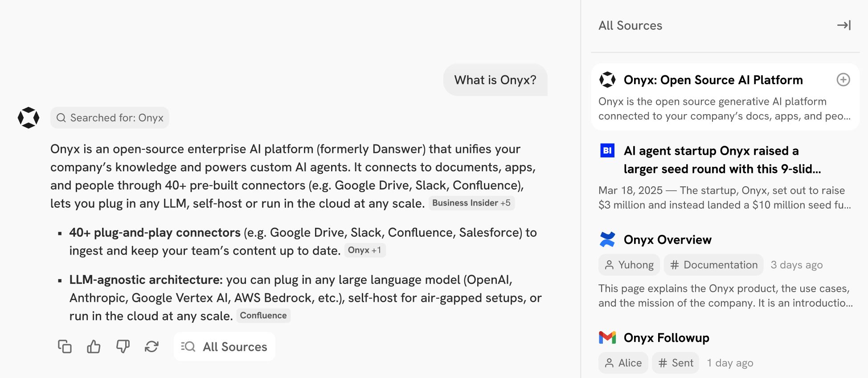868x378 pixels.
Task: Click the Business Insider BI logo icon
Action: [607, 151]
